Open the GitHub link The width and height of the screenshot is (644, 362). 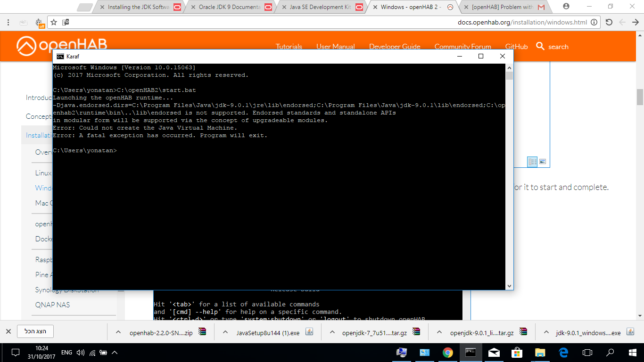click(x=517, y=47)
